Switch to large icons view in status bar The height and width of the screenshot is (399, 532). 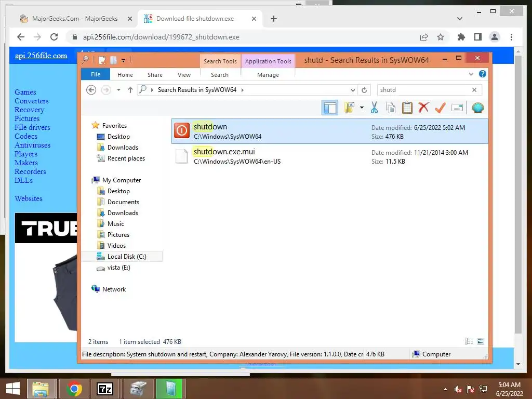tap(481, 341)
